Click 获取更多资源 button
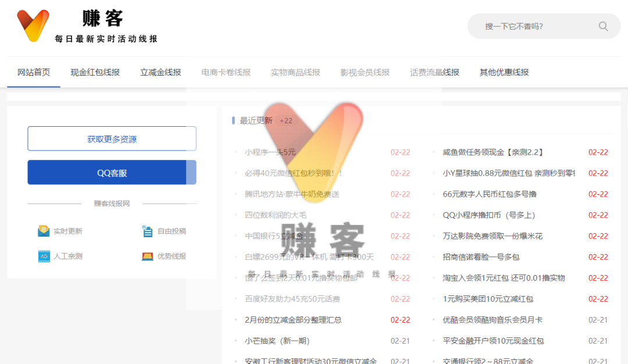 point(112,138)
